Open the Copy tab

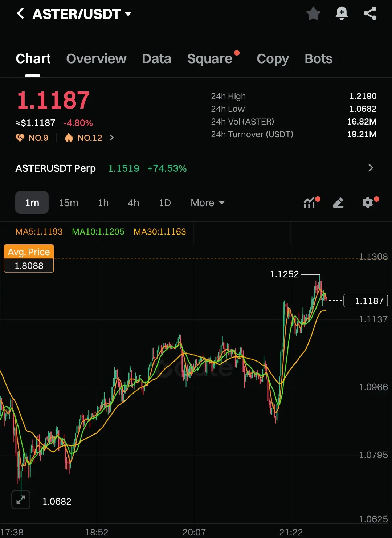273,59
